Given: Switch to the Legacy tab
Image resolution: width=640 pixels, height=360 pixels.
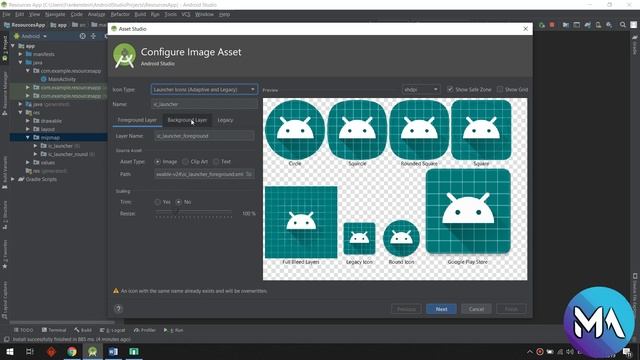Looking at the screenshot, I should click(225, 120).
